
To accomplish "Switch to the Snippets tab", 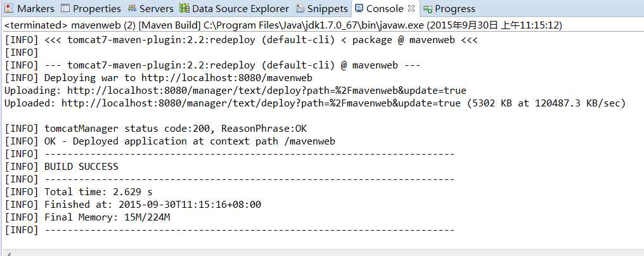I will [x=322, y=9].
